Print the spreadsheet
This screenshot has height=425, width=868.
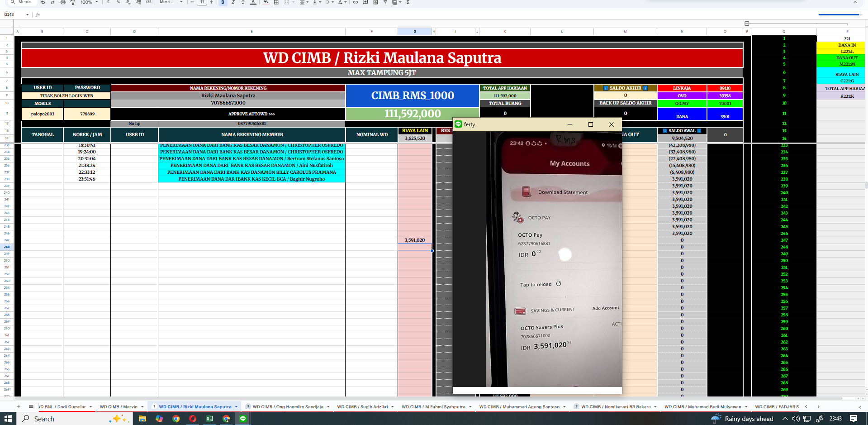point(62,2)
